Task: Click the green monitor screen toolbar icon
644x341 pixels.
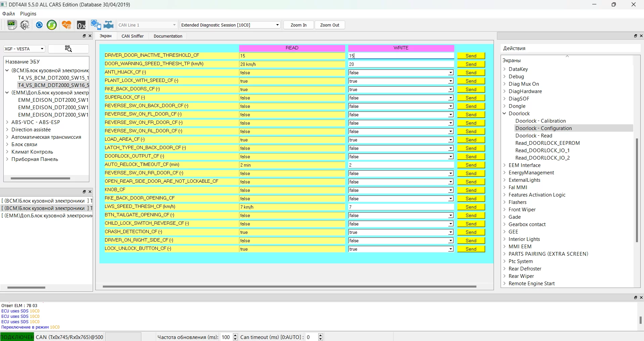Action: click(11, 25)
